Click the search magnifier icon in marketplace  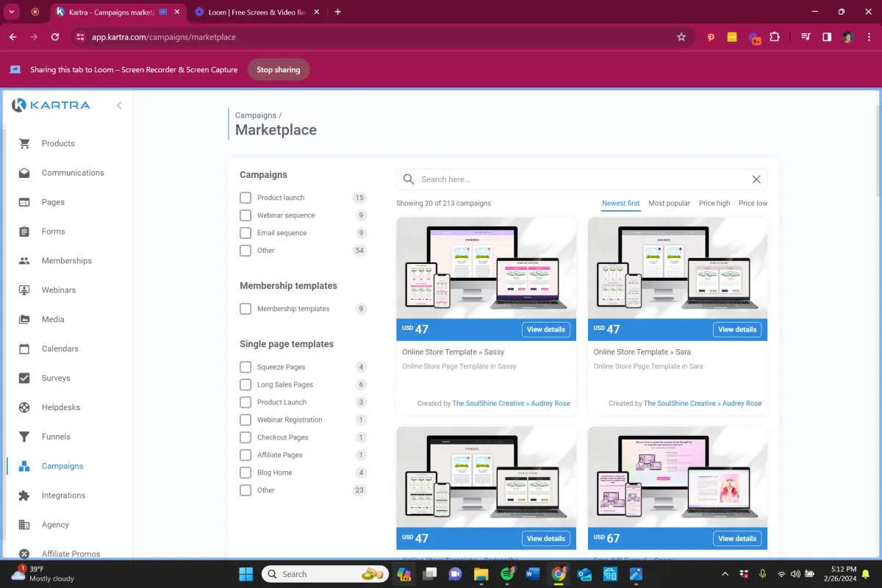point(409,179)
